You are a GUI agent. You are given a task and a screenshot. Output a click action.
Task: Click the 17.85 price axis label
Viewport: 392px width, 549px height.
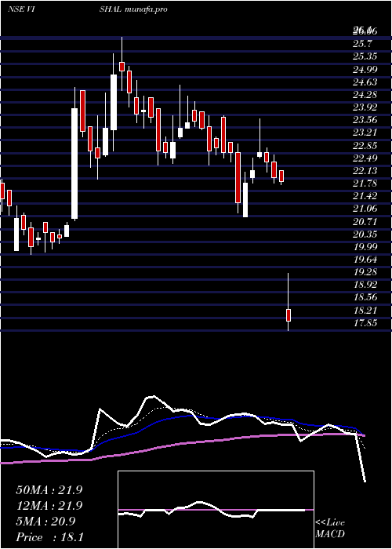(x=365, y=323)
